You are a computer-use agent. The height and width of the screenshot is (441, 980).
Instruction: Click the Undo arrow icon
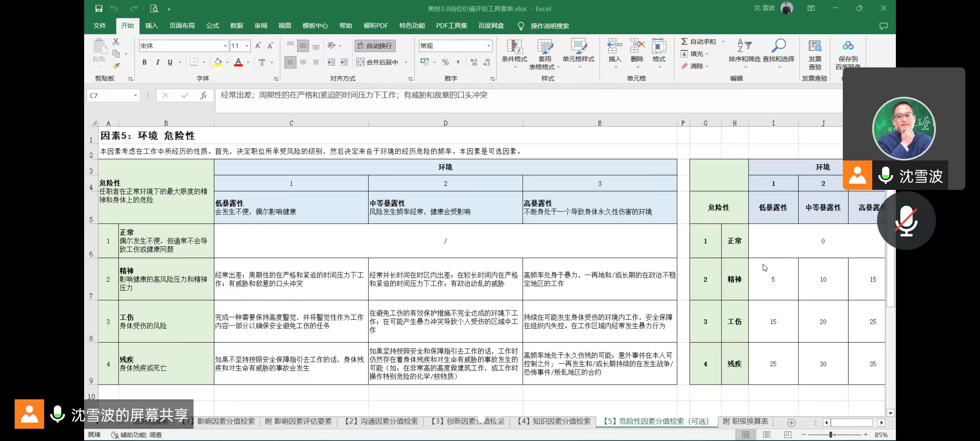click(114, 9)
